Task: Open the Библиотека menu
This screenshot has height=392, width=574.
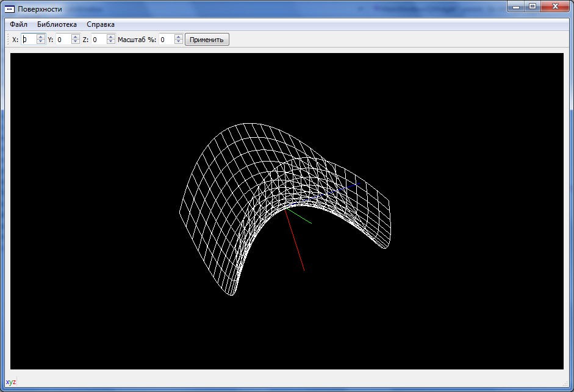Action: tap(57, 24)
